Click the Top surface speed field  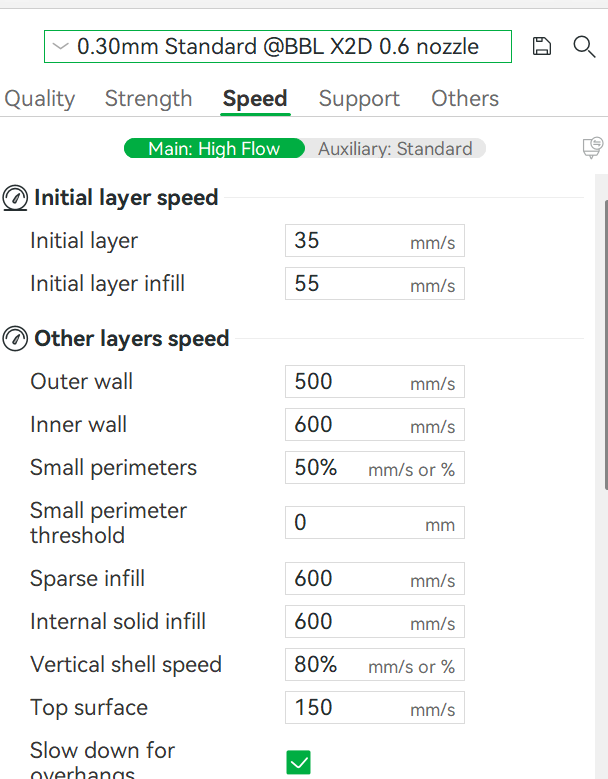click(x=375, y=707)
